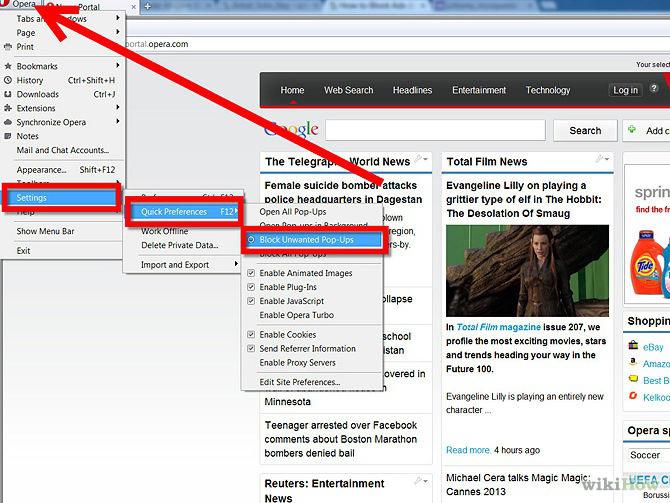This screenshot has width=670, height=503.
Task: Open Total Film News widget settings wrench
Action: (x=602, y=159)
